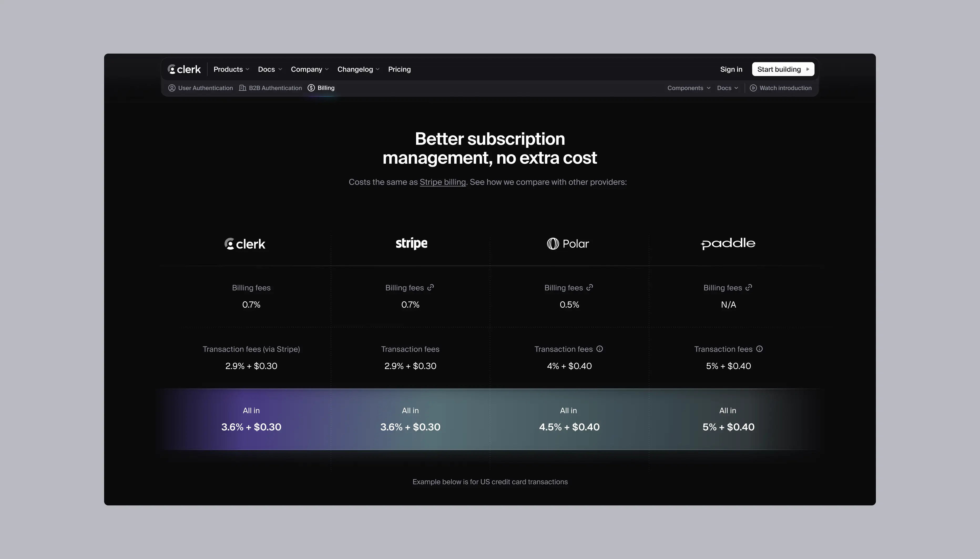Click the Sign in link

point(731,70)
